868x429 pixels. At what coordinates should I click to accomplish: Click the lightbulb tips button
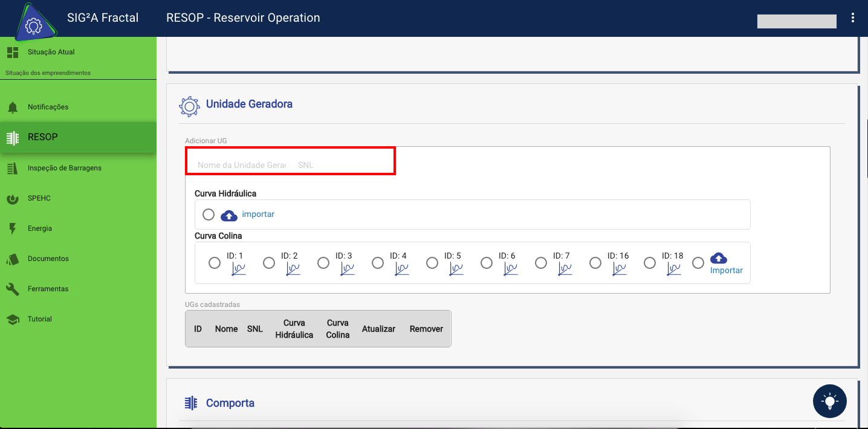[x=830, y=401]
